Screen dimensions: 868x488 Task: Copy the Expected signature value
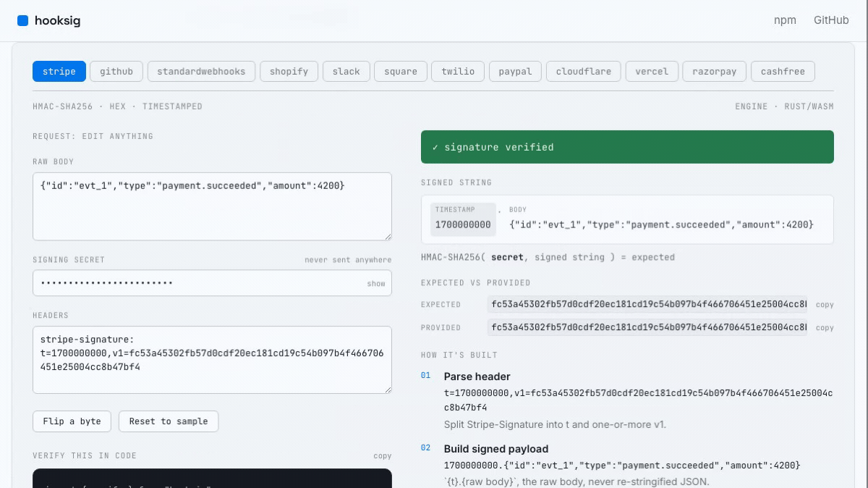pos(825,305)
